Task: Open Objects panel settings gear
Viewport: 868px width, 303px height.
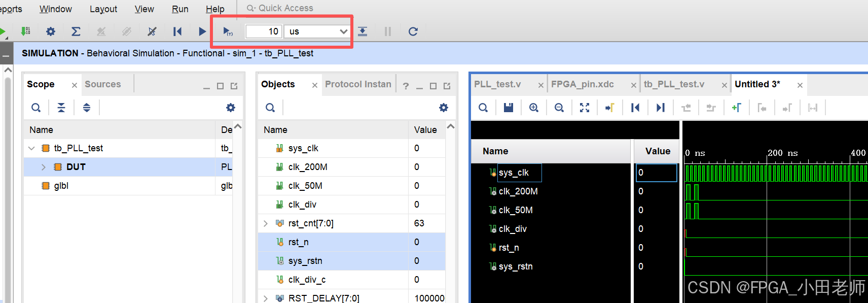Action: [444, 108]
